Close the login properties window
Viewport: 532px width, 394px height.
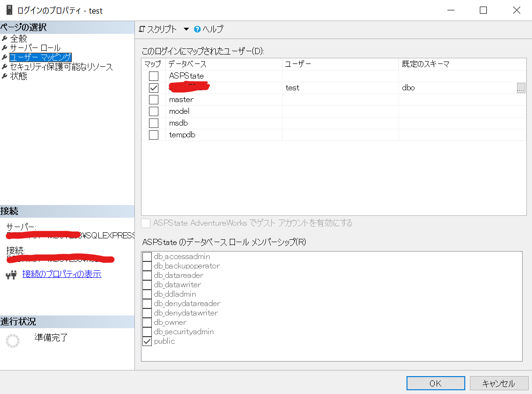pos(516,10)
